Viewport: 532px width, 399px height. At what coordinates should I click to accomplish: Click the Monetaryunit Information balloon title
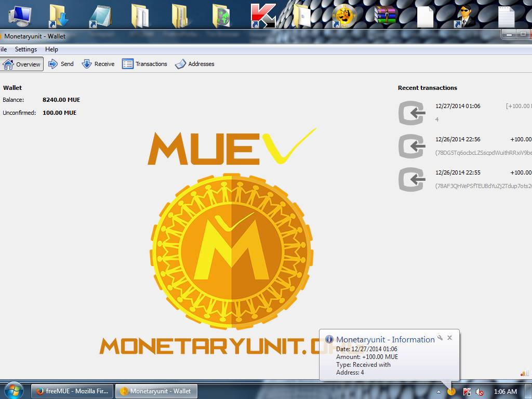tap(385, 339)
